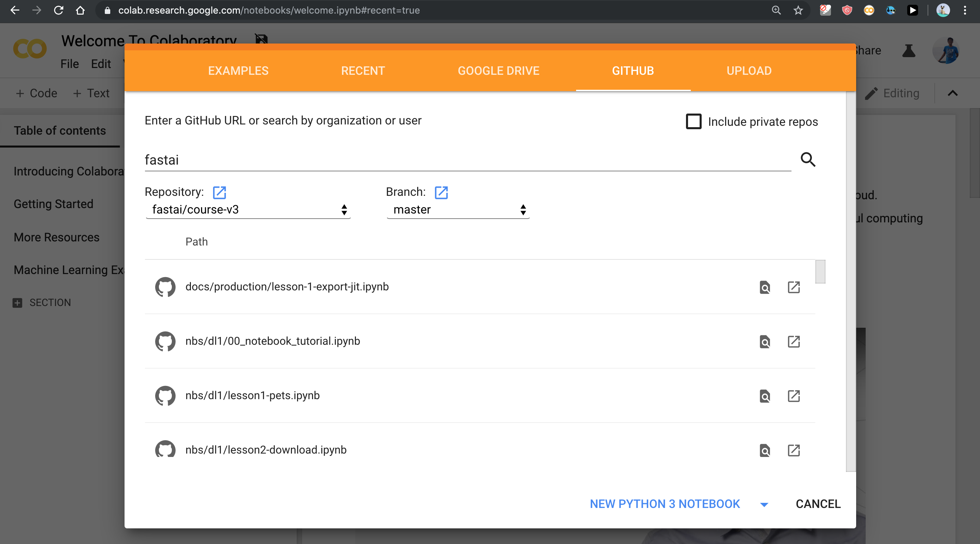This screenshot has height=544, width=980.
Task: Open 00_notebook_tutorial.ipynb in new tab icon
Action: (794, 342)
